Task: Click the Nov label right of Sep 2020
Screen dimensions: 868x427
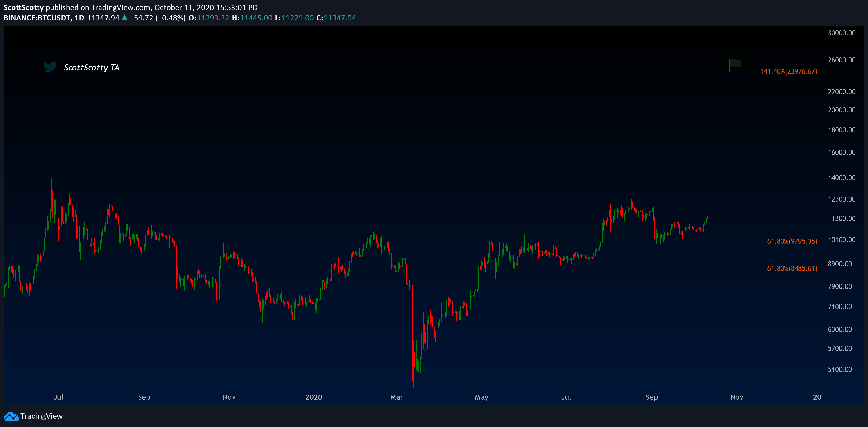Action: (x=737, y=397)
